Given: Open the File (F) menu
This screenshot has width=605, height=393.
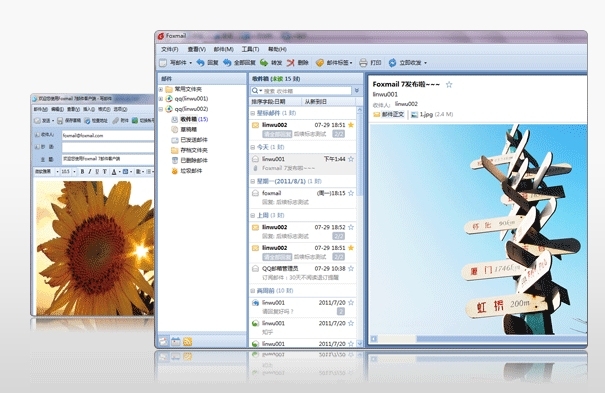Looking at the screenshot, I should pos(170,49).
